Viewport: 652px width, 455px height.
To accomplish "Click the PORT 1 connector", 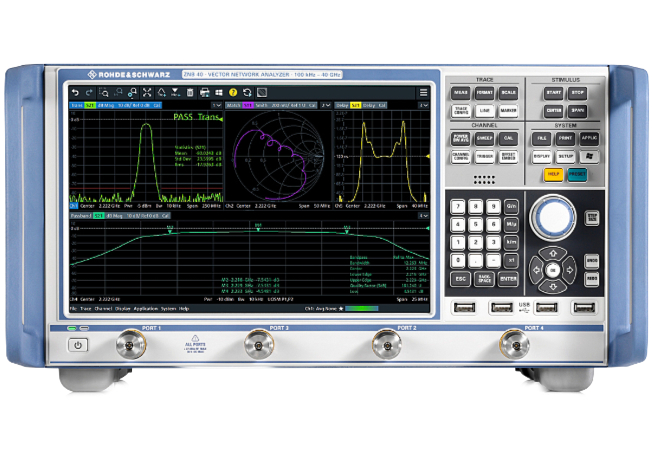I will [x=131, y=345].
